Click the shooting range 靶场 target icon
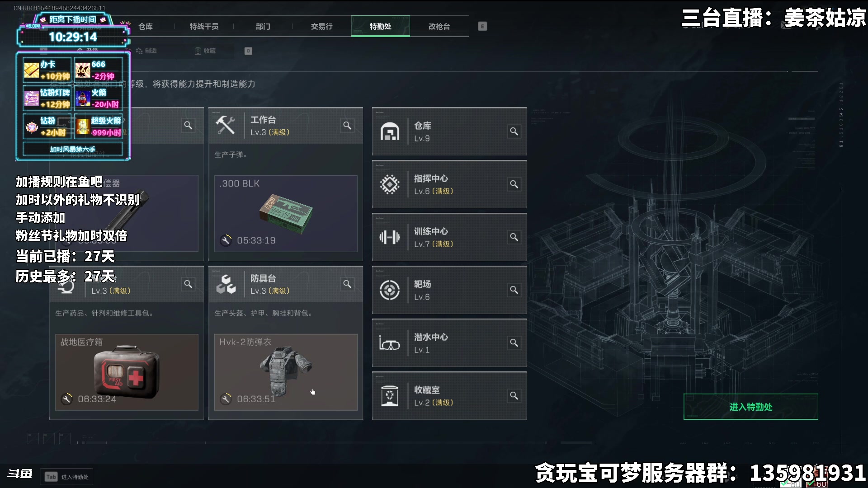 tap(390, 290)
